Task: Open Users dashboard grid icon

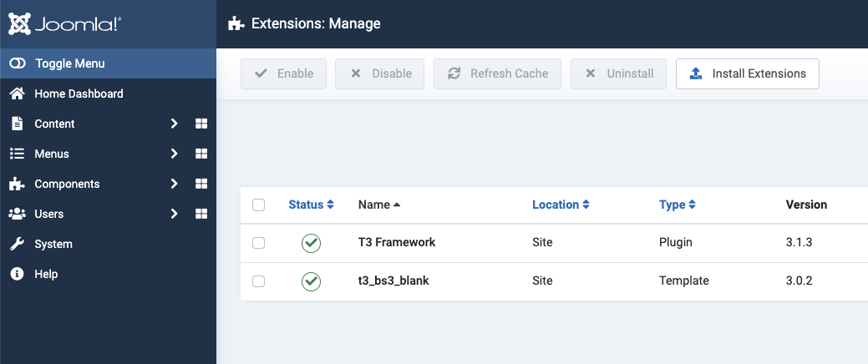Action: coord(201,214)
